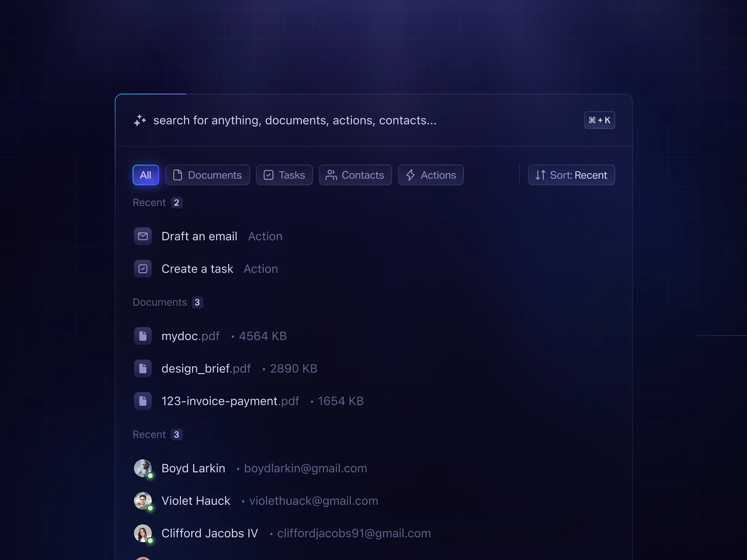This screenshot has width=747, height=560.
Task: Switch to the All filter tab
Action: pos(145,175)
